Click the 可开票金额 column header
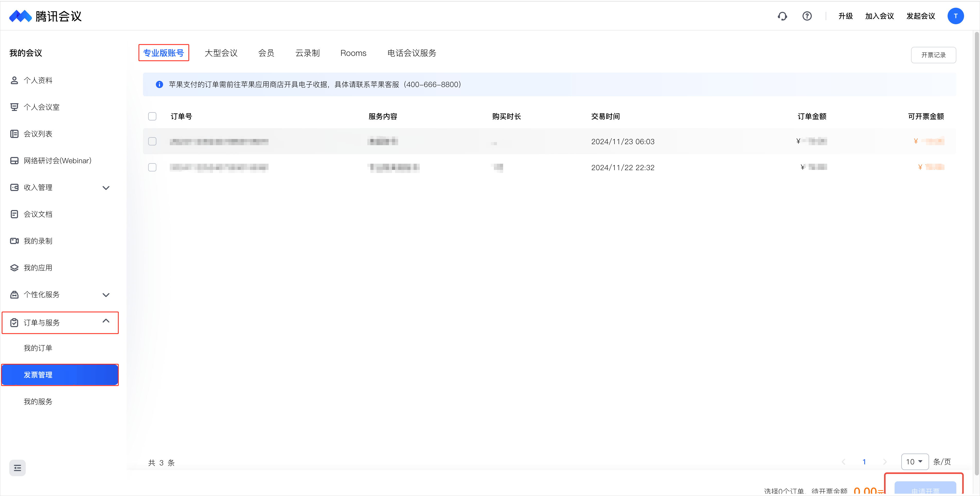The image size is (980, 496). pyautogui.click(x=925, y=117)
